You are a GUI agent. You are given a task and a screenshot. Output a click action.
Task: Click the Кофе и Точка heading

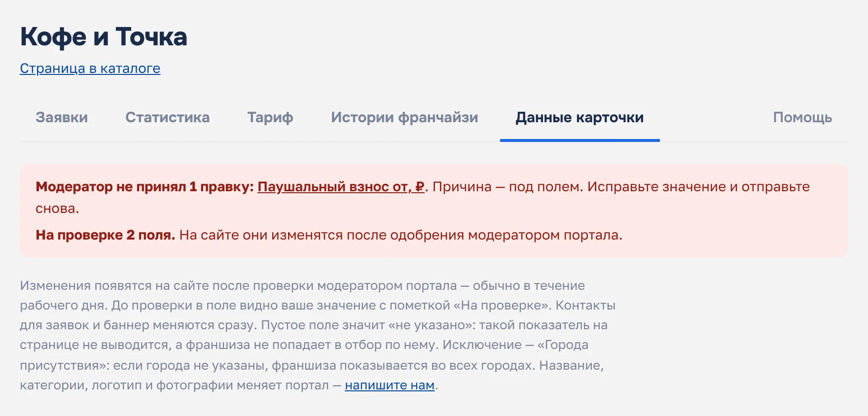click(x=104, y=37)
